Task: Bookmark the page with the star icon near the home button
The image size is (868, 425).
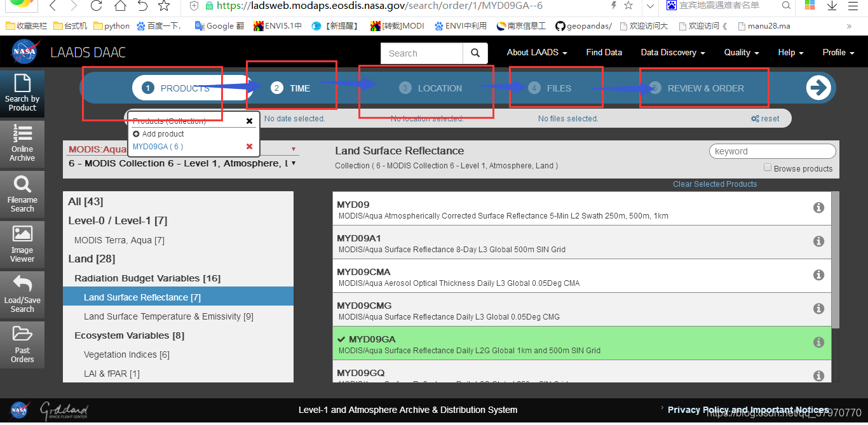Action: tap(164, 6)
